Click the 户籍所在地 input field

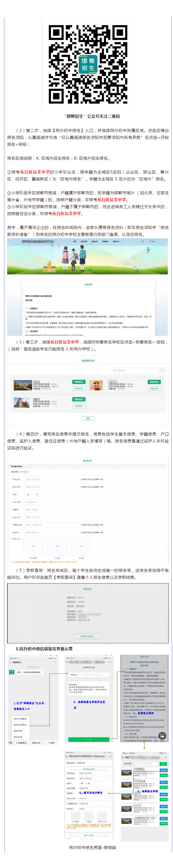pos(52,525)
